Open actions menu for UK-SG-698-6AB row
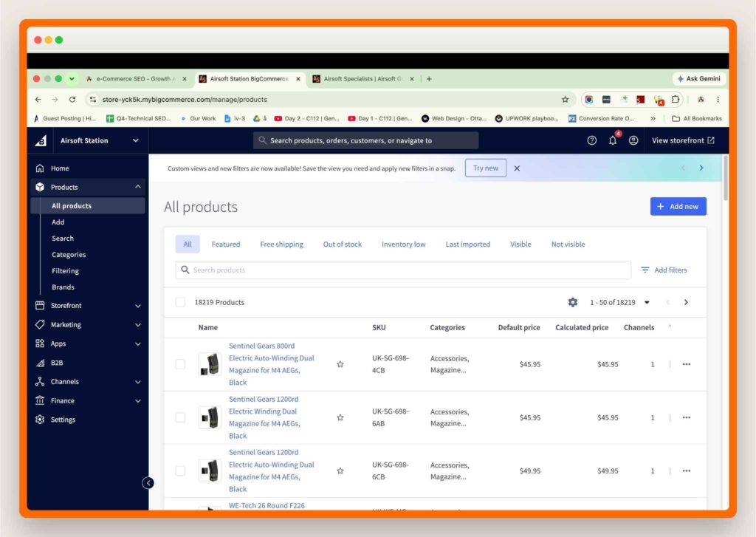Viewport: 756px width, 537px height. (x=687, y=417)
